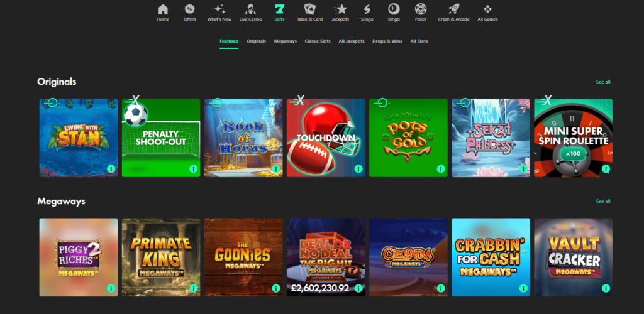This screenshot has width=644, height=314.
Task: Open Table & Card games
Action: coord(309,13)
